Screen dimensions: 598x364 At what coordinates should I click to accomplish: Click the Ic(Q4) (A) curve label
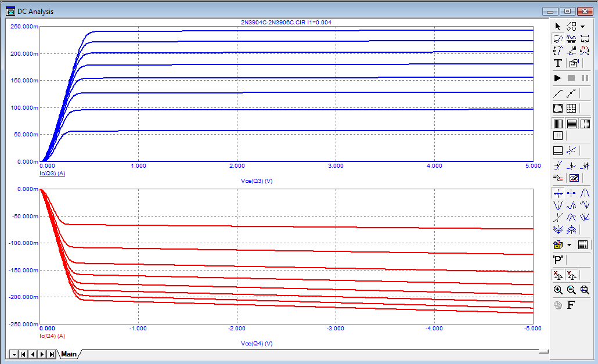coord(52,336)
